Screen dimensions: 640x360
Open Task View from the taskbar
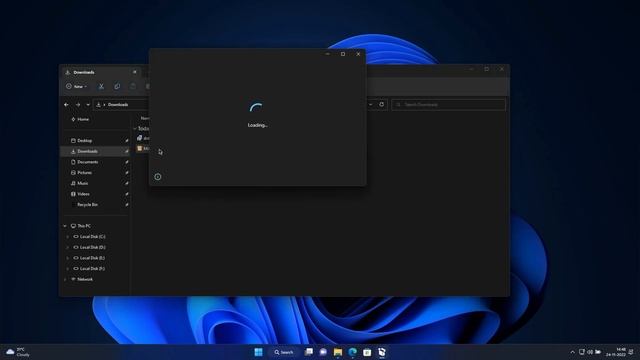tap(309, 352)
